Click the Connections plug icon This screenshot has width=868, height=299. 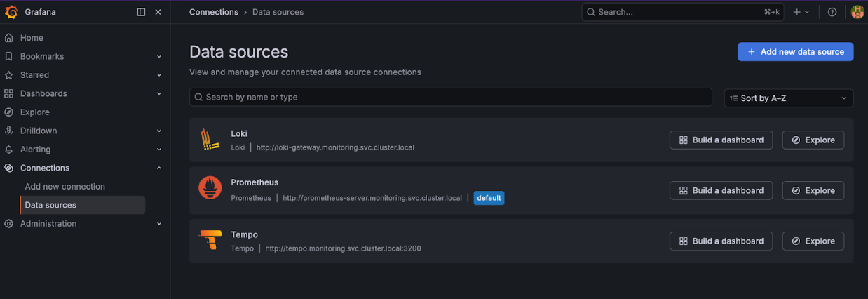pos(9,168)
